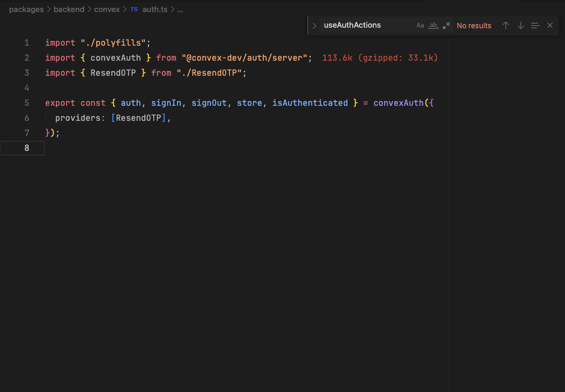This screenshot has width=565, height=392.
Task: Click the "@convex-dev/auth/server" string
Action: 244,58
